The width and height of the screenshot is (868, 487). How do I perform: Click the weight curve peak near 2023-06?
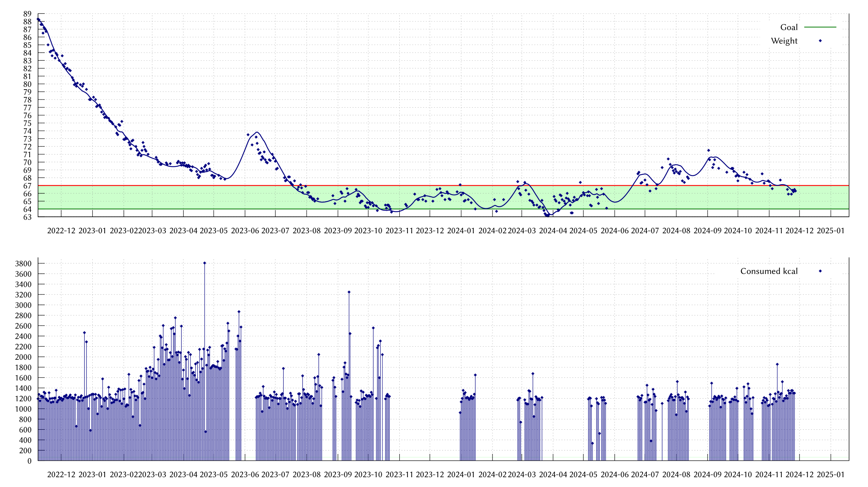[x=257, y=132]
